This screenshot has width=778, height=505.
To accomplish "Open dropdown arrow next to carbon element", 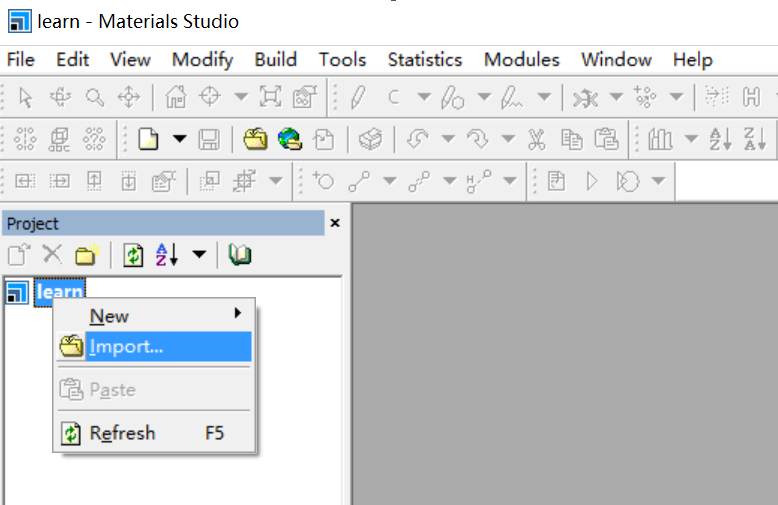I will pyautogui.click(x=424, y=96).
